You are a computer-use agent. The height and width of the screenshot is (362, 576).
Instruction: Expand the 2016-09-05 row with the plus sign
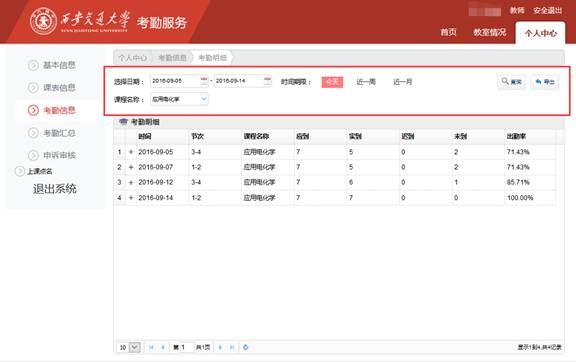[x=131, y=152]
